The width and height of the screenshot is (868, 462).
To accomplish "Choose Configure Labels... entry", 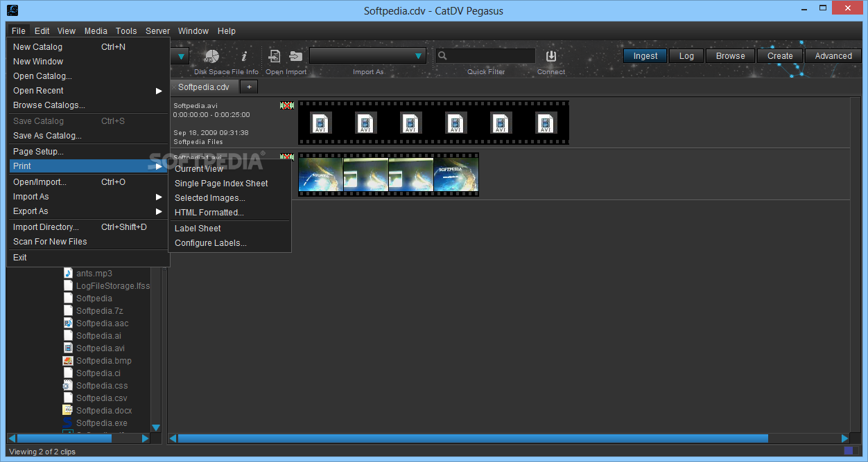I will [230, 243].
